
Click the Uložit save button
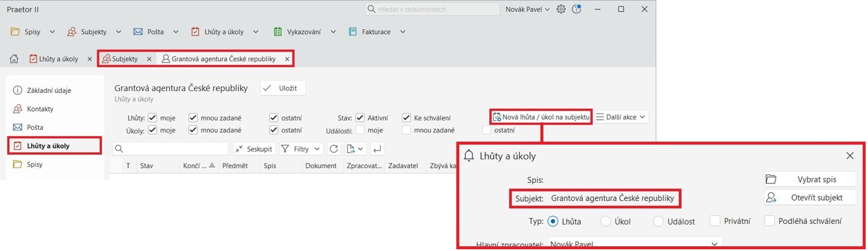click(283, 88)
